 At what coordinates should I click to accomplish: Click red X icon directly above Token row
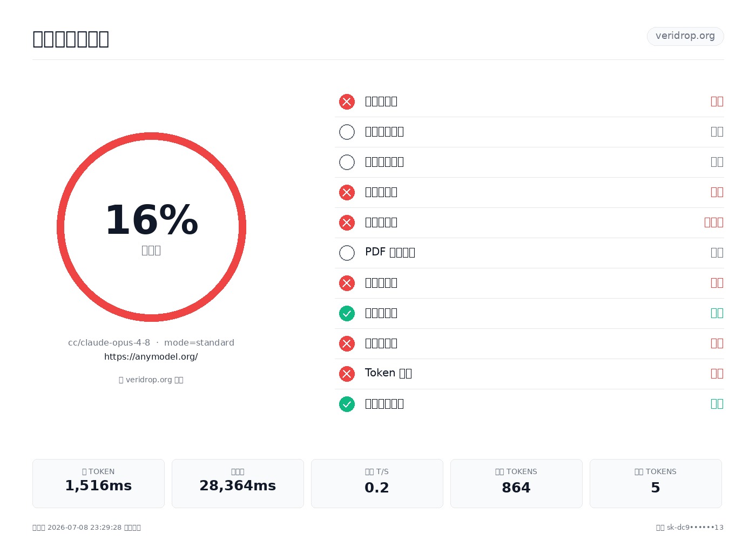[x=347, y=343]
